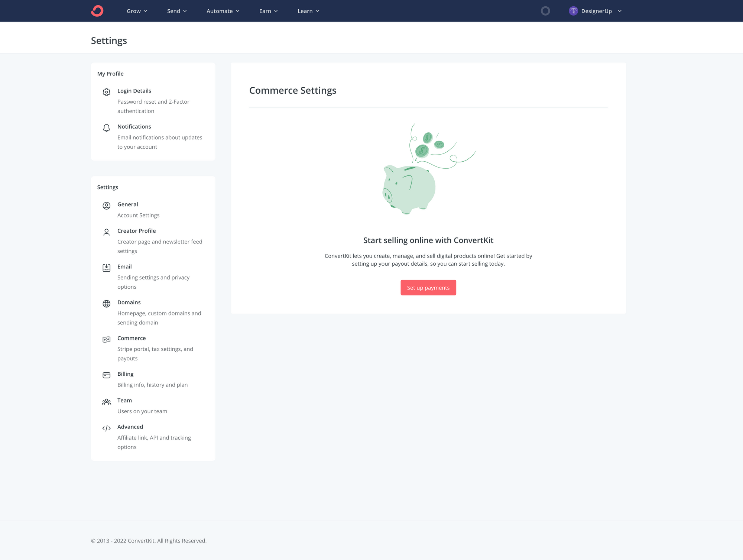The width and height of the screenshot is (743, 560).
Task: Open the Automate dropdown menu
Action: pyautogui.click(x=223, y=11)
